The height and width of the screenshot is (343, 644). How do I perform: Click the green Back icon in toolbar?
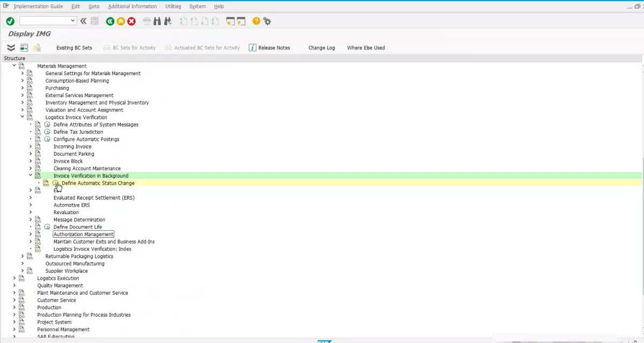(111, 21)
